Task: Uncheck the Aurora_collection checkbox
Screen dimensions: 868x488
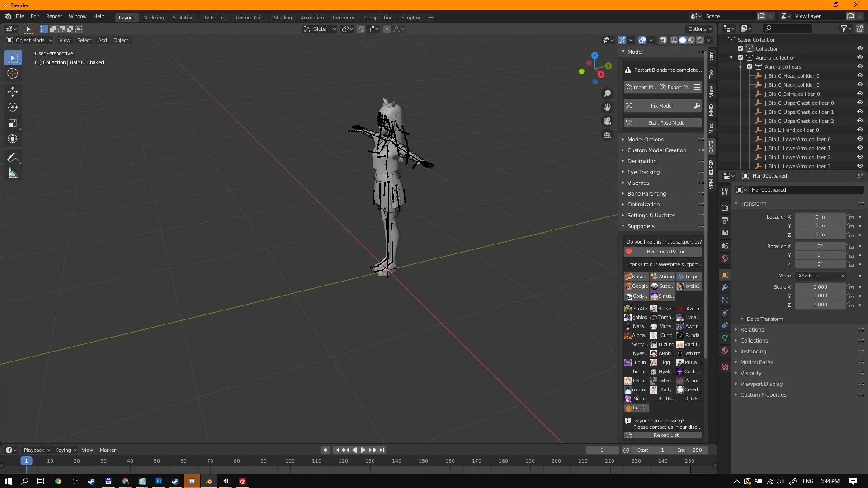Action: click(x=741, y=58)
